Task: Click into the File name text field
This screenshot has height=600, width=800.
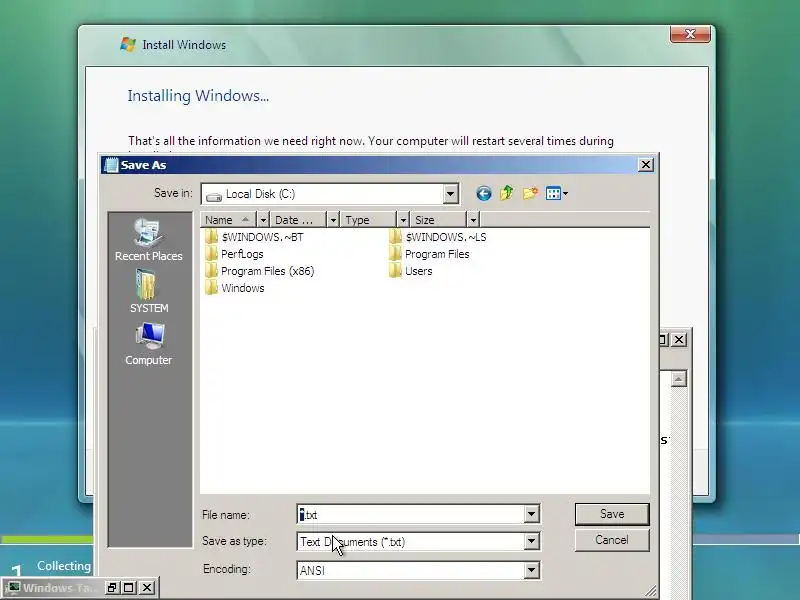Action: [x=410, y=514]
